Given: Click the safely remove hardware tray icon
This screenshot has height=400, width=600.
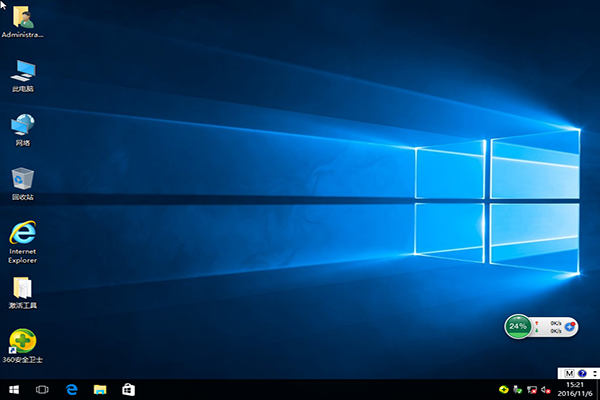Looking at the screenshot, I should 519,389.
